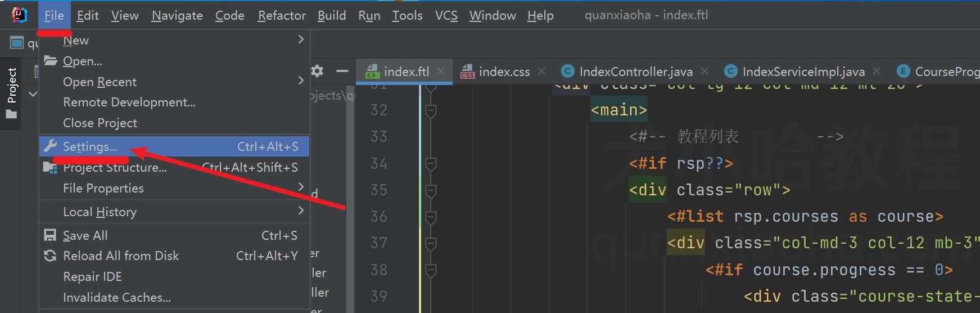Collapse Project panel with minus icon
The height and width of the screenshot is (313, 980).
[x=342, y=71]
